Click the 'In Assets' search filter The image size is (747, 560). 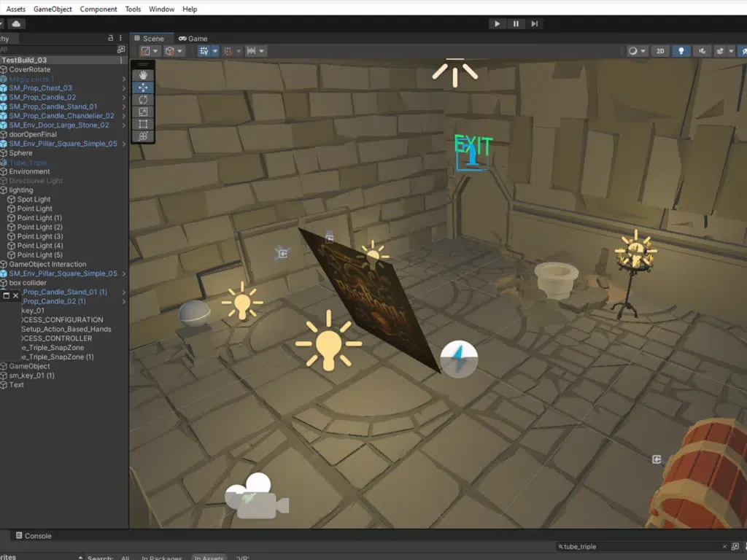pyautogui.click(x=208, y=559)
